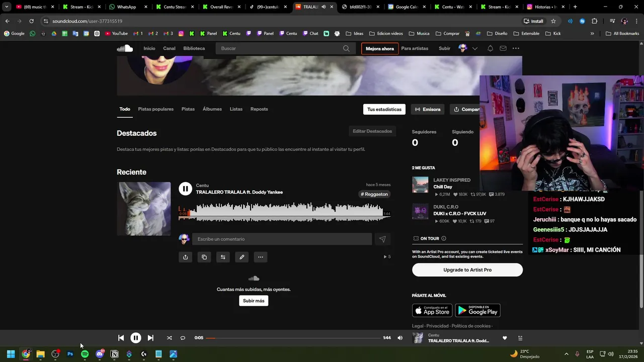Screen dimensions: 644x362
Task: Open the SoundCloud search magnifier icon
Action: point(346,48)
